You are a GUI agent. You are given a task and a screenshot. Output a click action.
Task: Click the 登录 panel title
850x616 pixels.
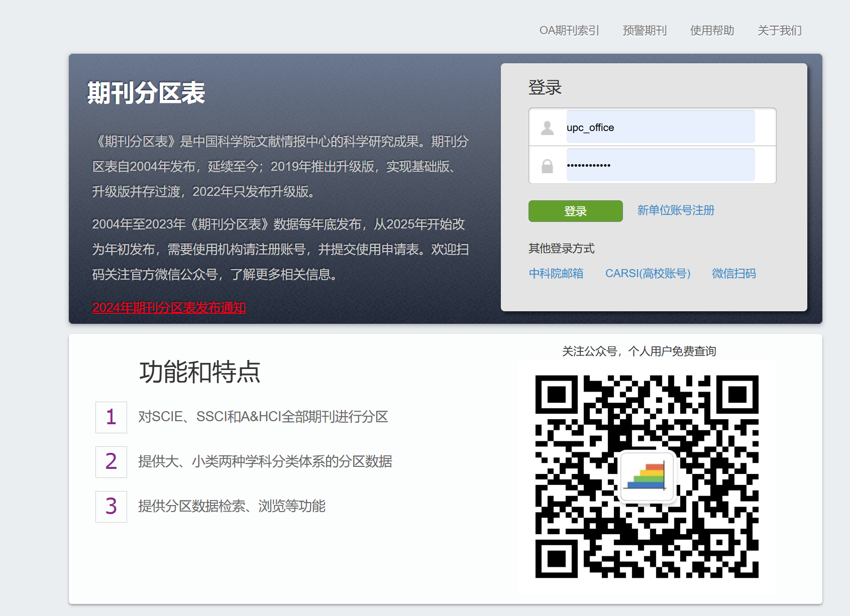(x=545, y=87)
